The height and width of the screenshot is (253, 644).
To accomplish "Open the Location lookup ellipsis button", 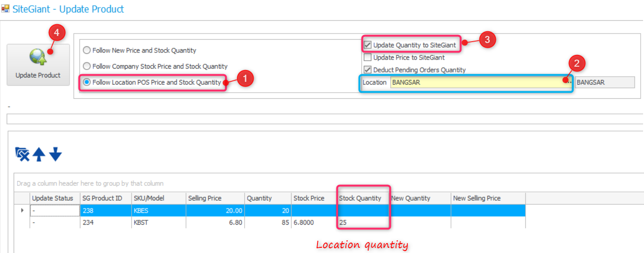I will coord(569,82).
